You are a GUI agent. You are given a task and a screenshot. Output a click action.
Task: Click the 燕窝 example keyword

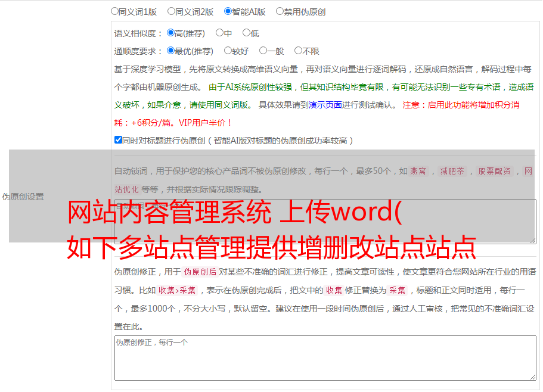(418, 171)
